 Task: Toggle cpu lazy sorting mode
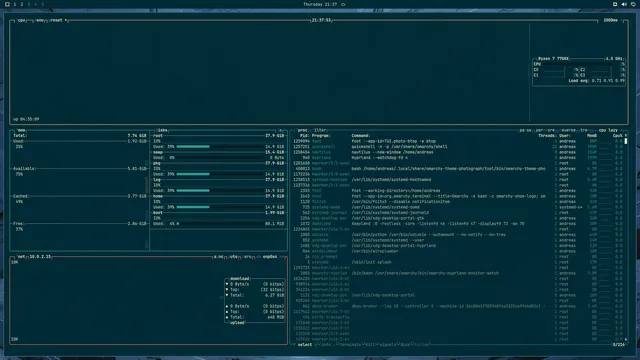pyautogui.click(x=608, y=130)
